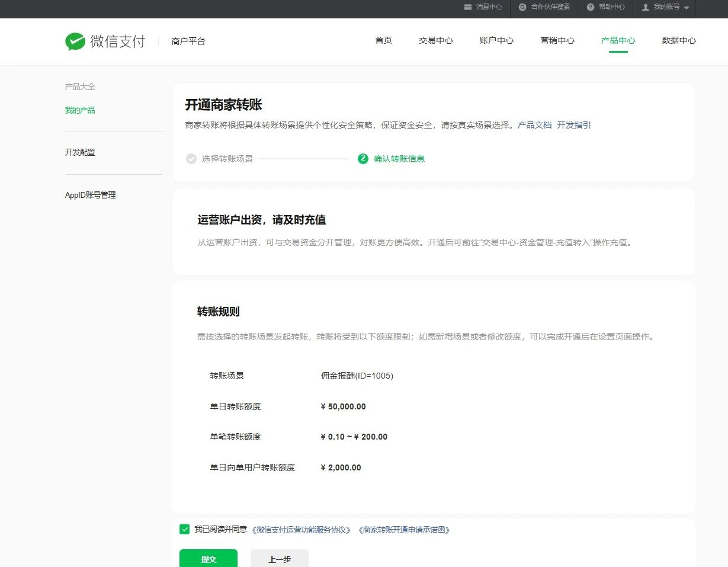Select AppID账号管理 in the sidebar
The height and width of the screenshot is (567, 728).
(x=91, y=195)
